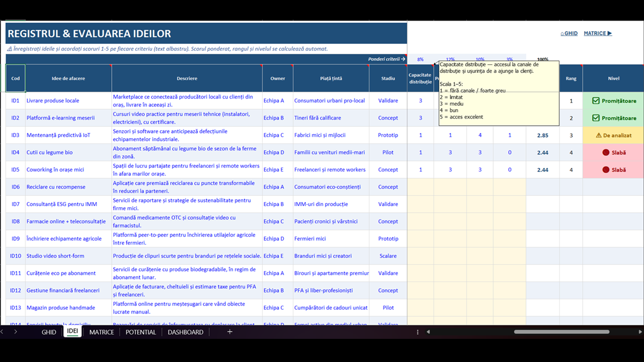Select the Studio video short-form cell
The image size is (644, 362).
pyautogui.click(x=68, y=256)
